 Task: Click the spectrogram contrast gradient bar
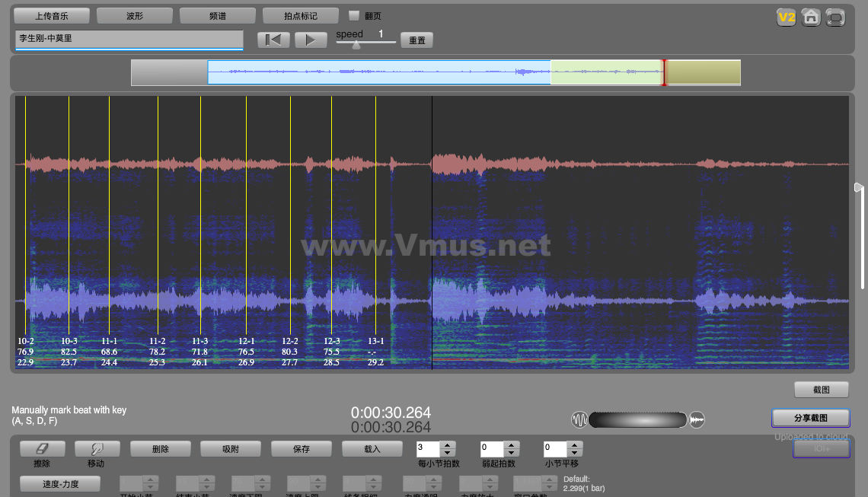click(638, 420)
